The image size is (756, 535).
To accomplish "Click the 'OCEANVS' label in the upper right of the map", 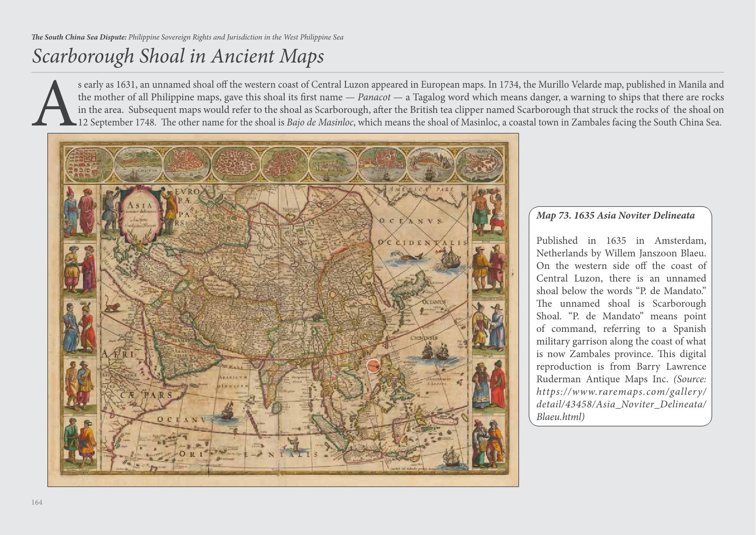I will (411, 221).
